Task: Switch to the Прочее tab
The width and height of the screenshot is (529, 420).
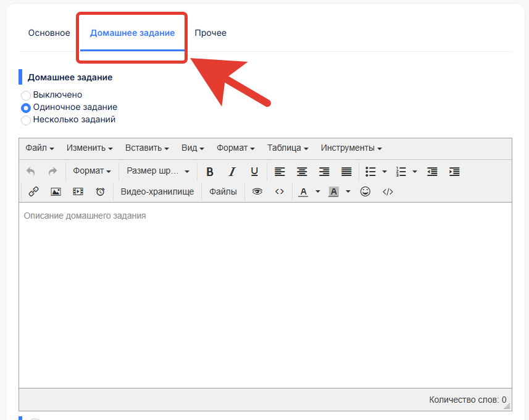Action: pyautogui.click(x=210, y=33)
